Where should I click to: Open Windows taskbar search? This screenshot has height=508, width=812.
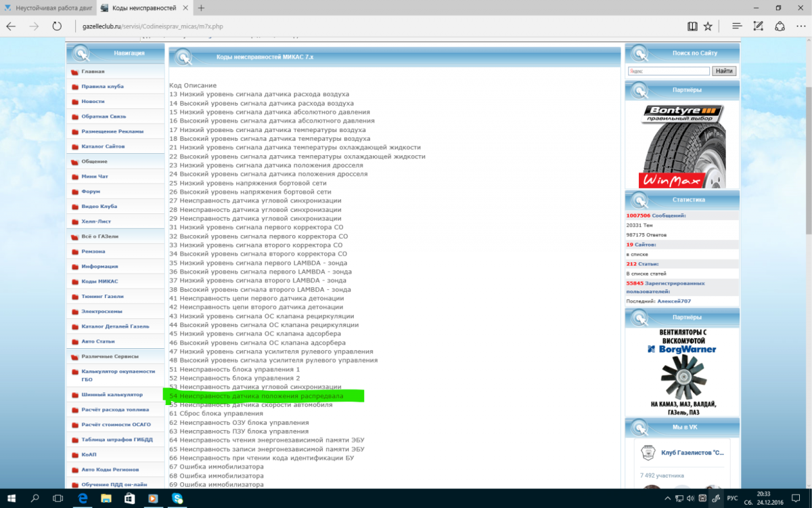click(35, 499)
